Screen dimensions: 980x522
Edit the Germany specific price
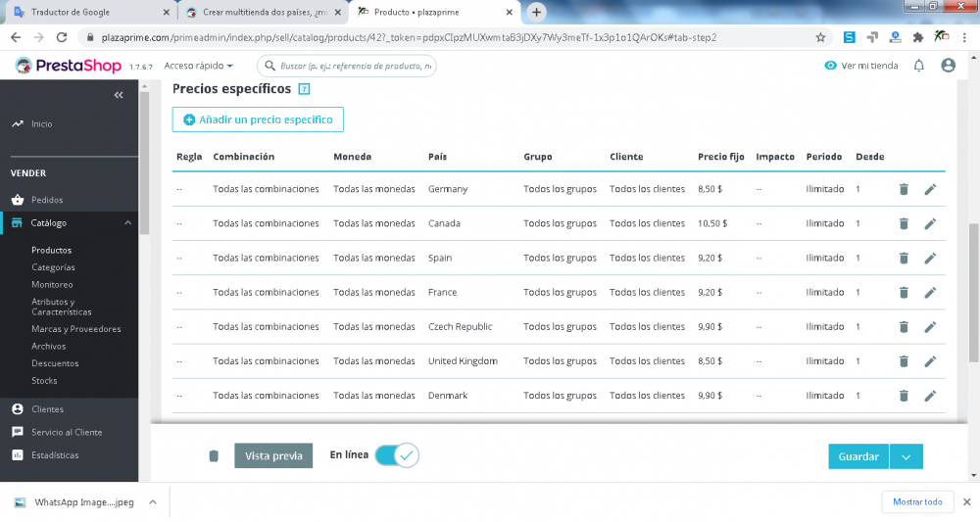(x=930, y=189)
